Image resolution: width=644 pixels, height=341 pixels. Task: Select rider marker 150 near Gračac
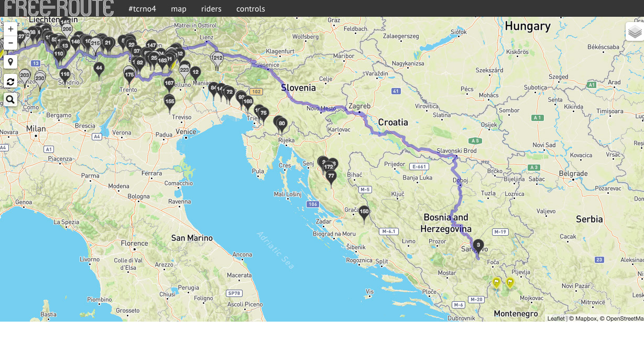[364, 212]
